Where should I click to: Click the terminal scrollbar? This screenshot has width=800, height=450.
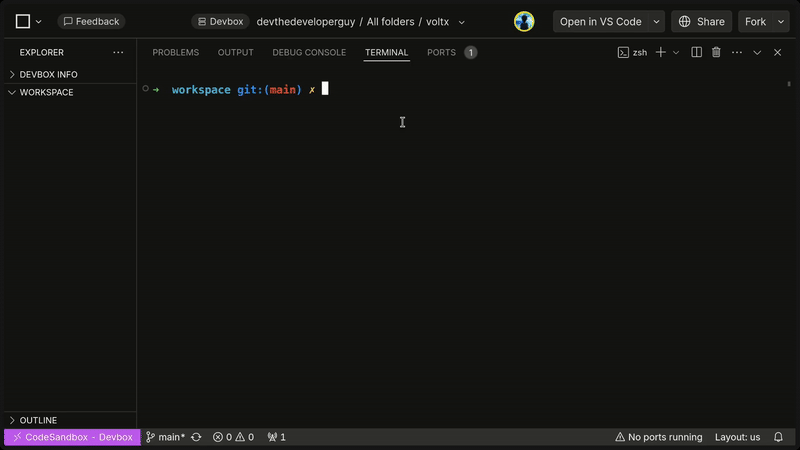pos(789,84)
